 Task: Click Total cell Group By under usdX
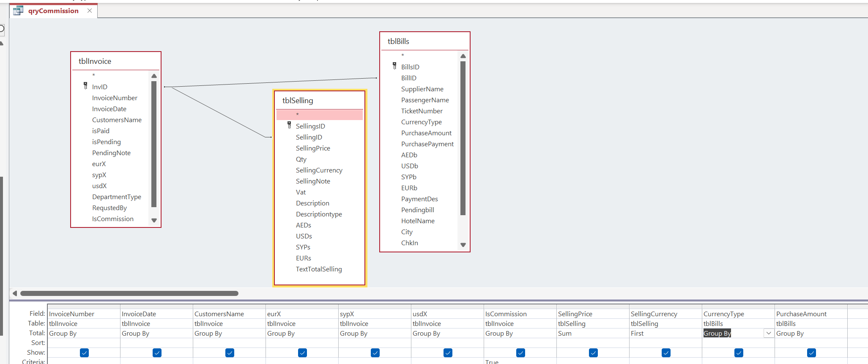[x=447, y=333]
